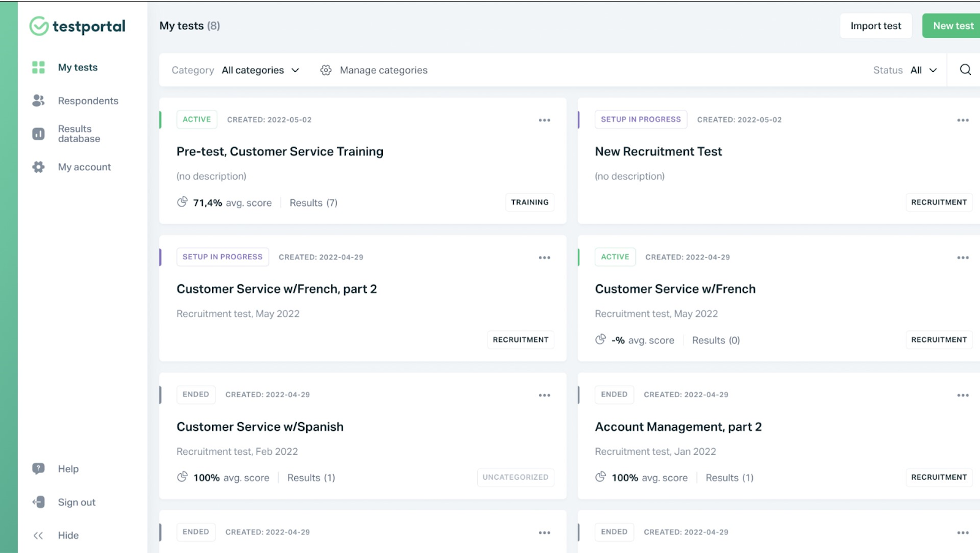The image size is (980, 554).
Task: Click the Import test button
Action: [x=875, y=26]
